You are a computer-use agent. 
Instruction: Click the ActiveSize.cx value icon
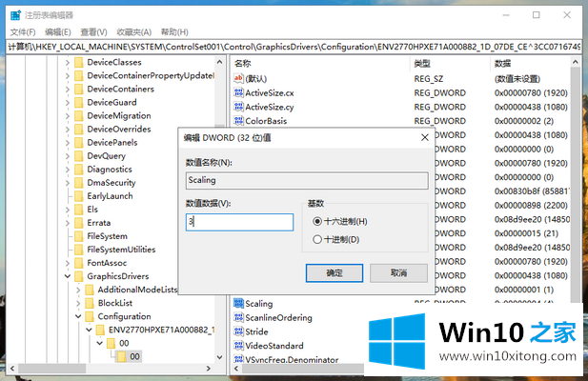pos(238,93)
